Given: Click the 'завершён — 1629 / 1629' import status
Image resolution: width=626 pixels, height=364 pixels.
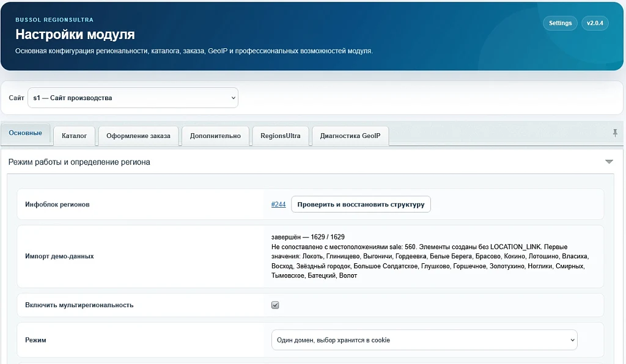Looking at the screenshot, I should tap(308, 237).
